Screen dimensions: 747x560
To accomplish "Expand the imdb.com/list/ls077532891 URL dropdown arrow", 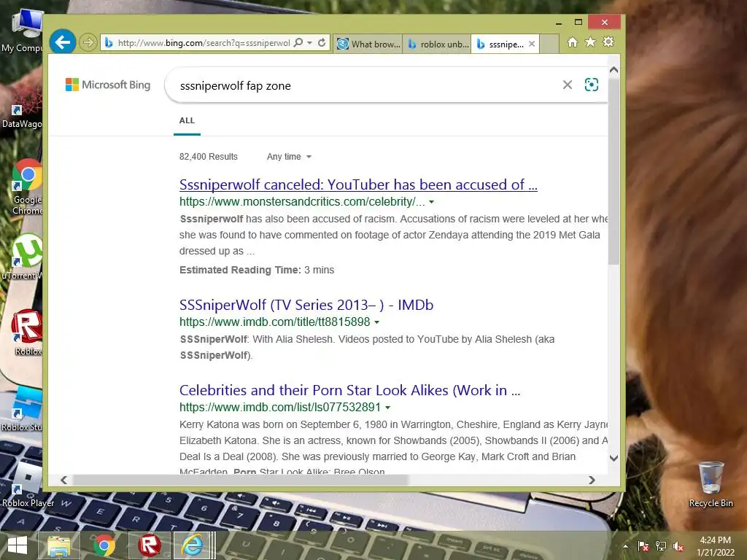I will point(388,408).
